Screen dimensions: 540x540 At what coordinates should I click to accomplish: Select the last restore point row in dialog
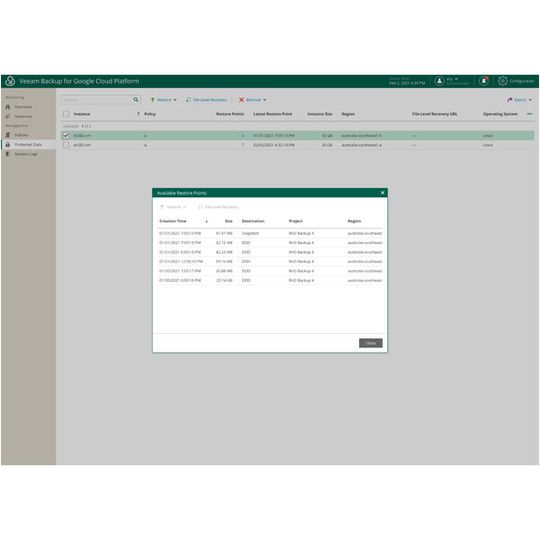pos(270,280)
